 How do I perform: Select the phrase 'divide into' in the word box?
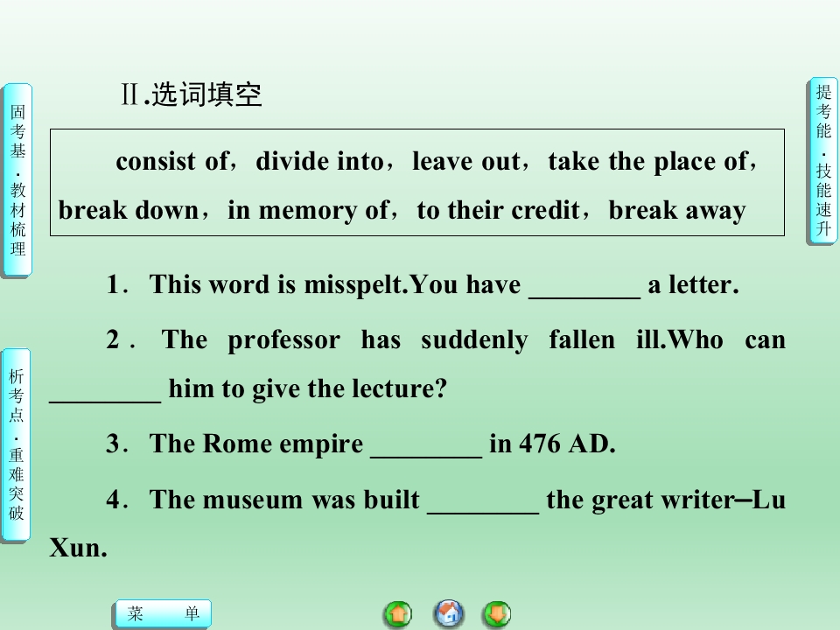click(x=320, y=161)
